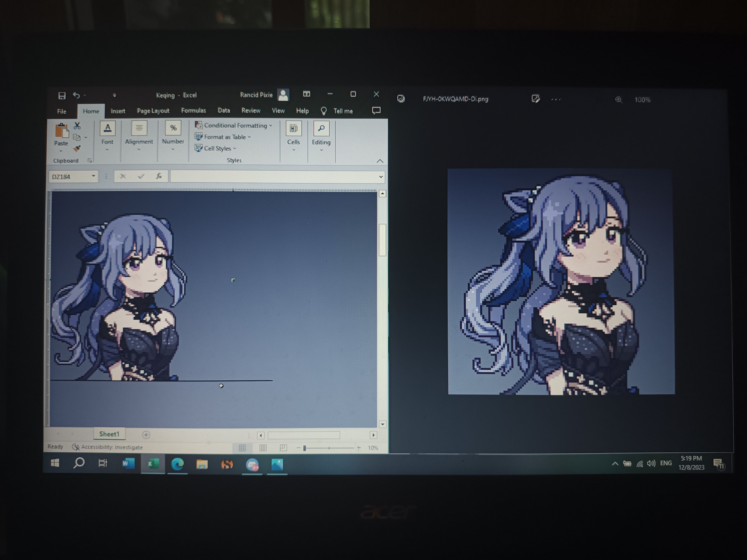Screen dimensions: 747x560
Task: Click the Cells icon on the ribbon
Action: (x=293, y=128)
